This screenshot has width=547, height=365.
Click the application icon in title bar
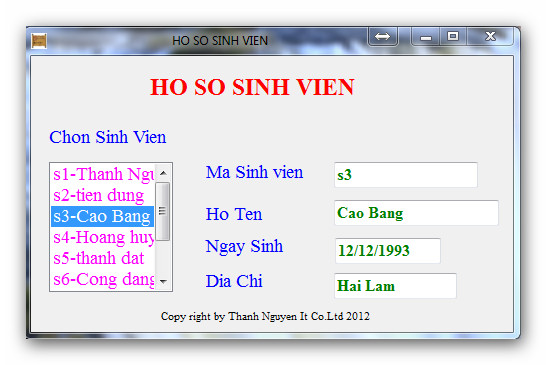(39, 41)
